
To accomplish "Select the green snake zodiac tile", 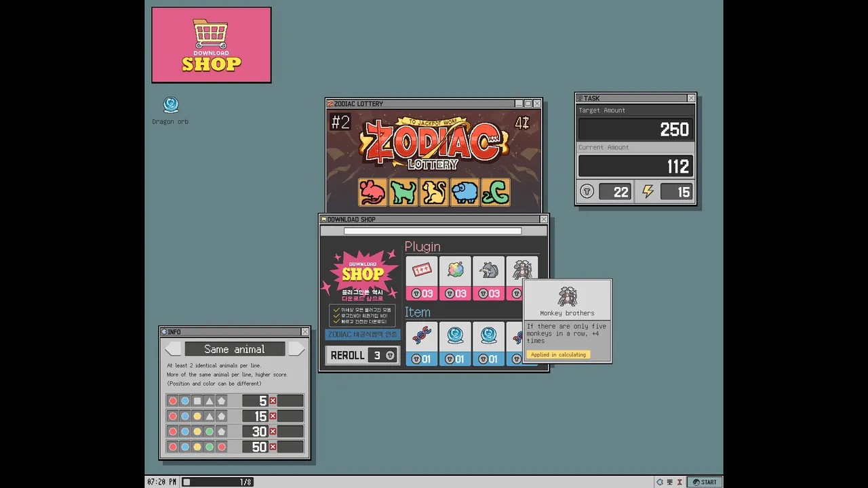I will pos(496,192).
